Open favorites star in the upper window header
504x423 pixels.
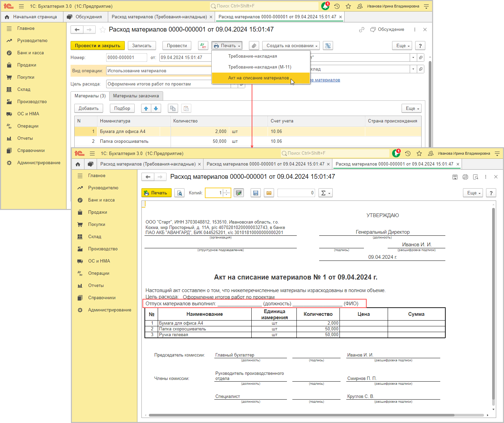(x=348, y=6)
